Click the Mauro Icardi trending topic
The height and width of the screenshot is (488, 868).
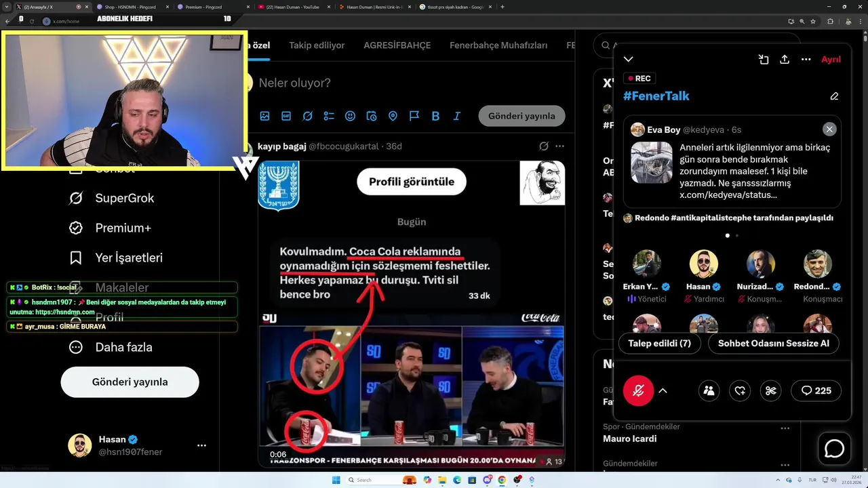pyautogui.click(x=629, y=439)
